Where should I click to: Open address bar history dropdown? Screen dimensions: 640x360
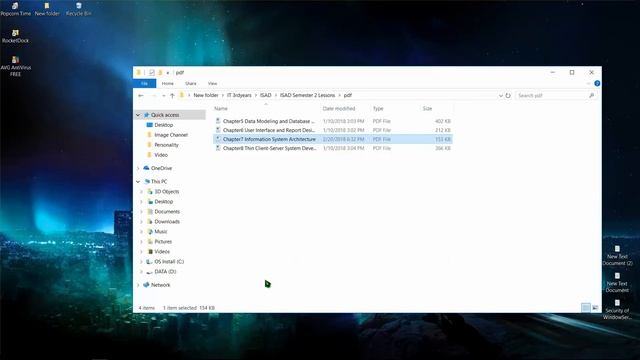pyautogui.click(x=501, y=96)
